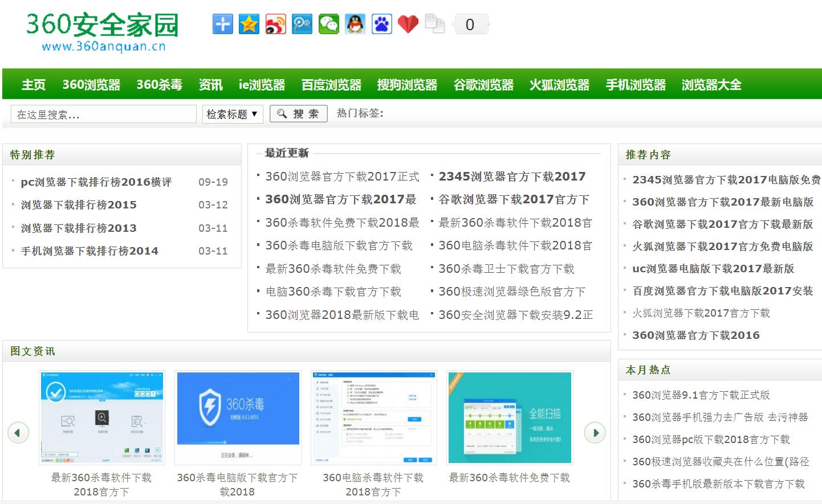Open the first 360 antivirus scan thumbnail

[x=102, y=417]
